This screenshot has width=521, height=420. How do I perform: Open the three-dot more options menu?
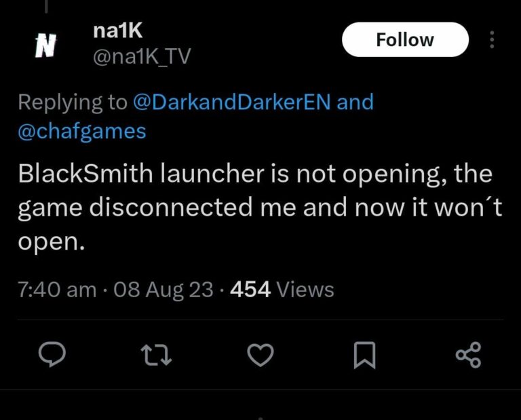(492, 41)
